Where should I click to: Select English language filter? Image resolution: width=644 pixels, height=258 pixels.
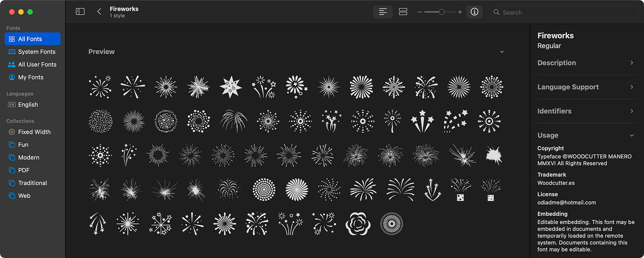(32, 105)
